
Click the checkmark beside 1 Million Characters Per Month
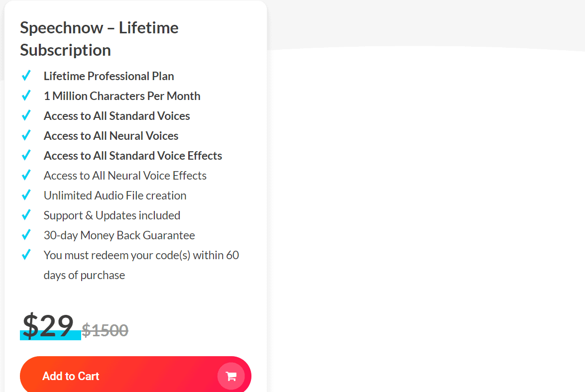point(26,95)
